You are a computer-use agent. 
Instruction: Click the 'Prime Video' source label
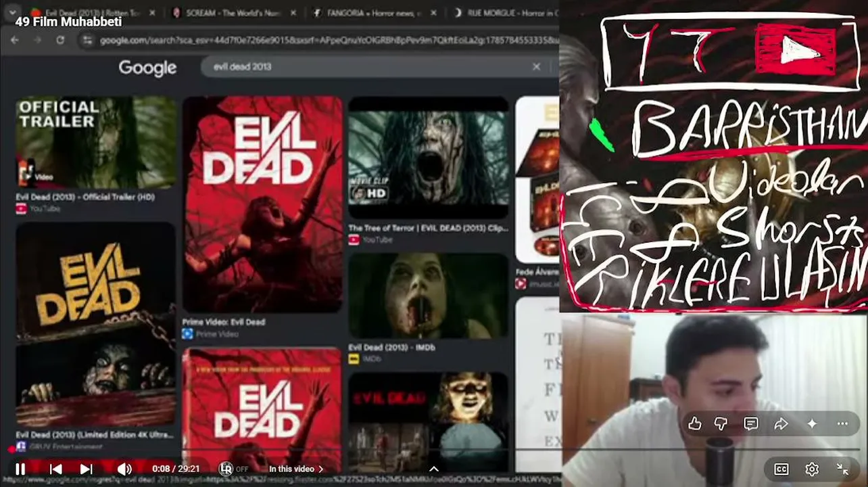tap(210, 334)
